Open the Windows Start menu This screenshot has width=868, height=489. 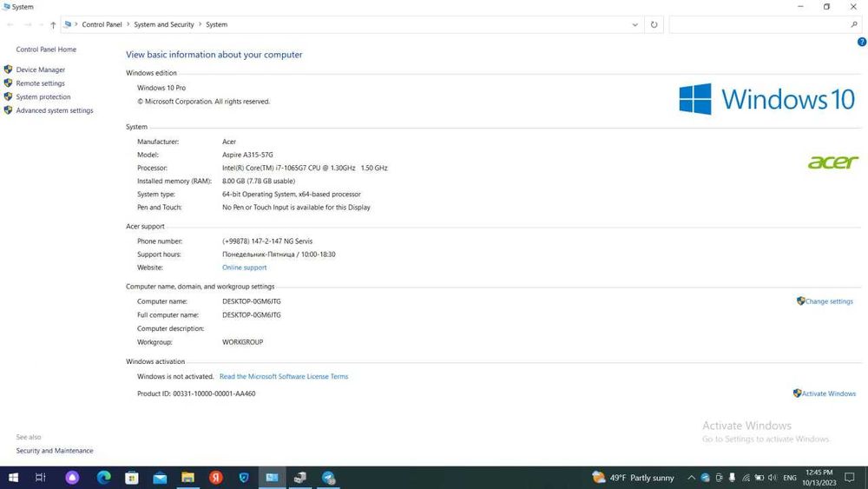[13, 478]
